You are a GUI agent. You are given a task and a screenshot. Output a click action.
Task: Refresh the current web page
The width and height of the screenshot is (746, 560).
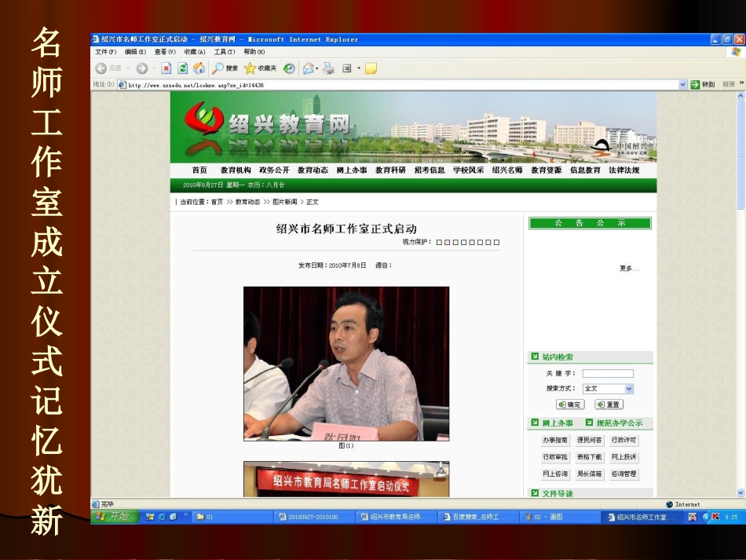(x=183, y=68)
